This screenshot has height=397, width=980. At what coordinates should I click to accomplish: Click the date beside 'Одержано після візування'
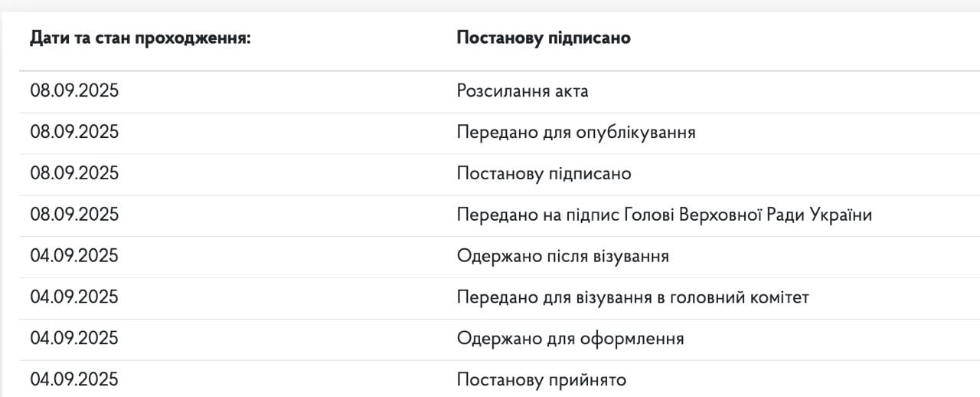pos(74,256)
